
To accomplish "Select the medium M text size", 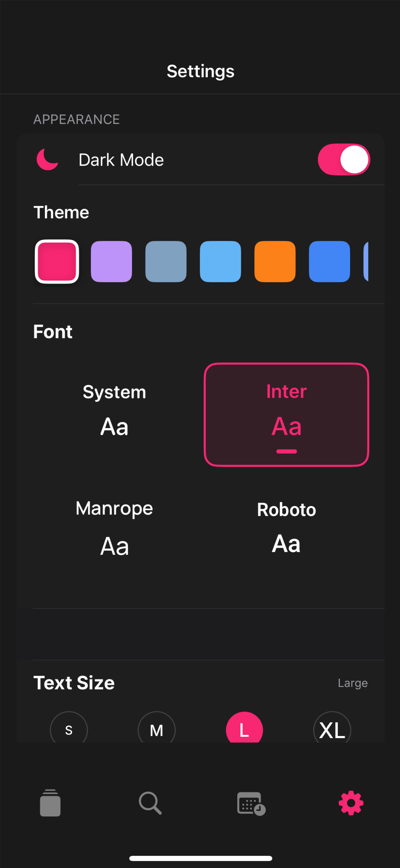I will point(157,727).
